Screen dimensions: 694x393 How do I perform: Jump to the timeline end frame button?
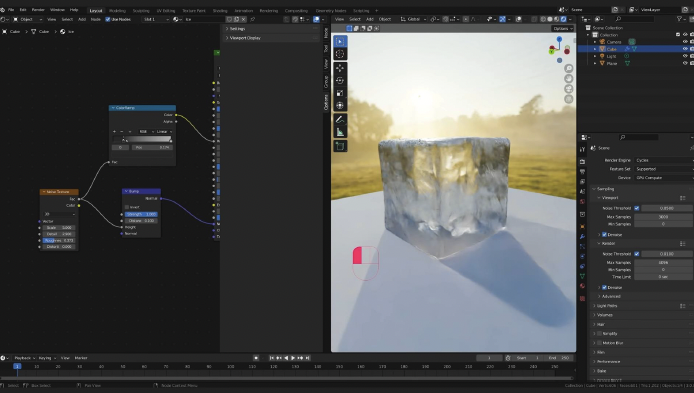(308, 358)
